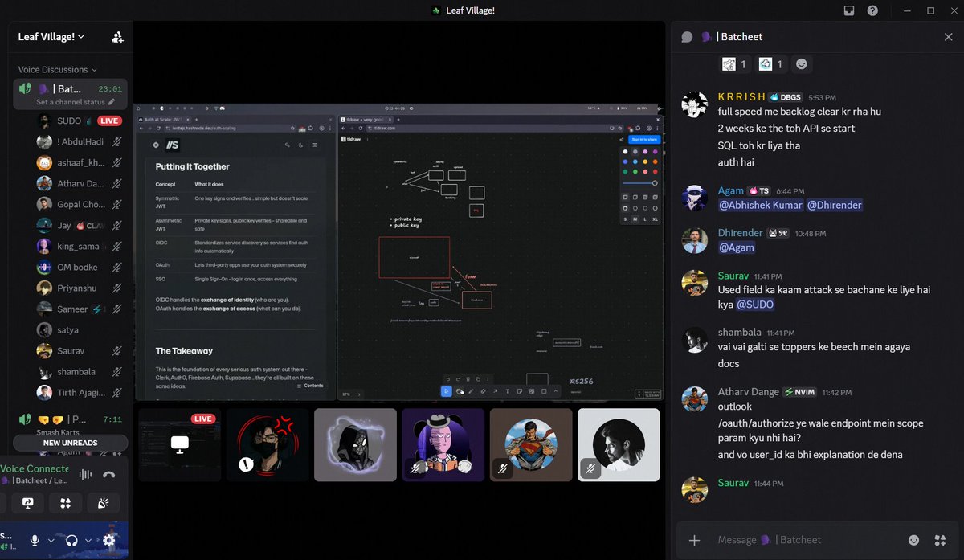
Task: Open the apps launcher icon in message box
Action: pos(940,540)
